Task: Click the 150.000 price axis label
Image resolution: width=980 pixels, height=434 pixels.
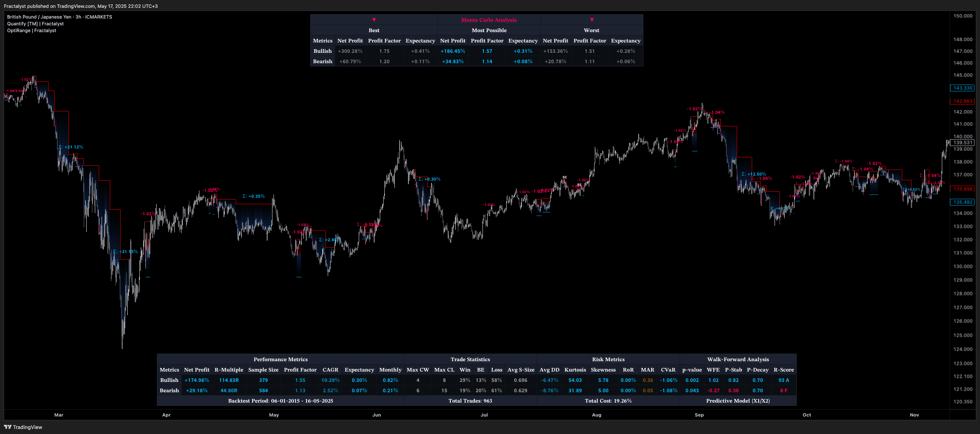Action: (963, 16)
